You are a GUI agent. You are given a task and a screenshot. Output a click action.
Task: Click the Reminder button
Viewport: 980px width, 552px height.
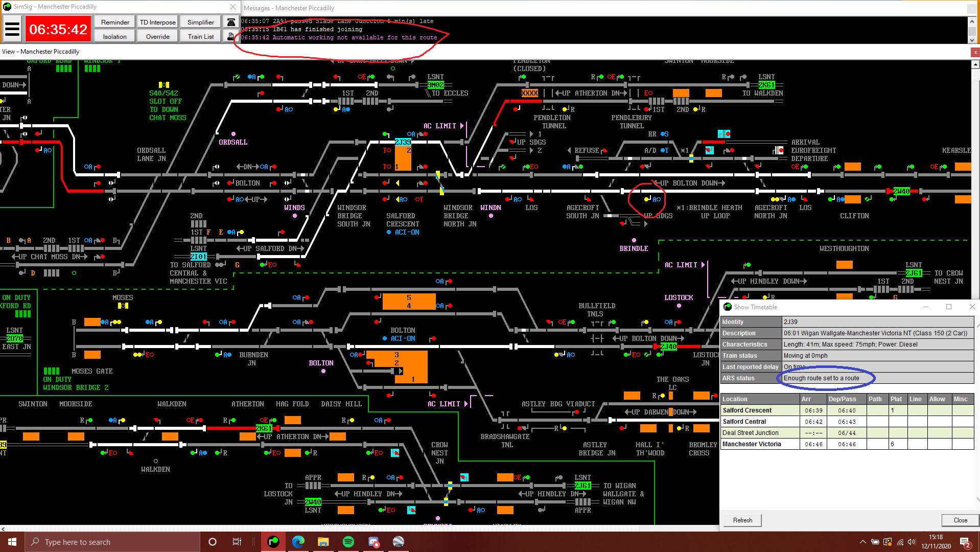pos(115,22)
